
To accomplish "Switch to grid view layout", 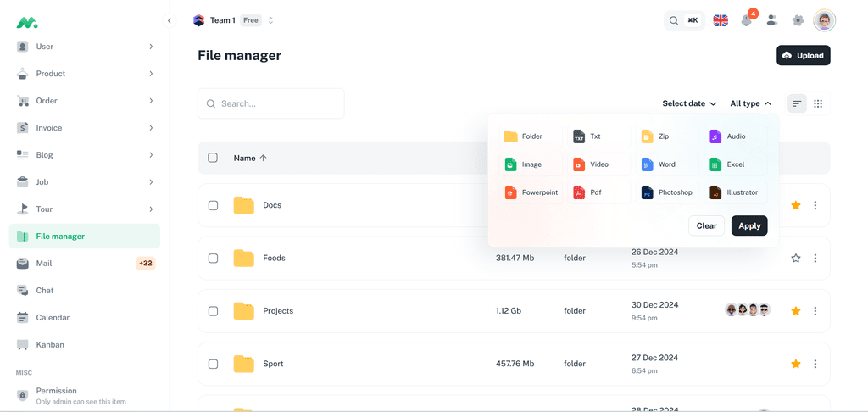I will [818, 103].
